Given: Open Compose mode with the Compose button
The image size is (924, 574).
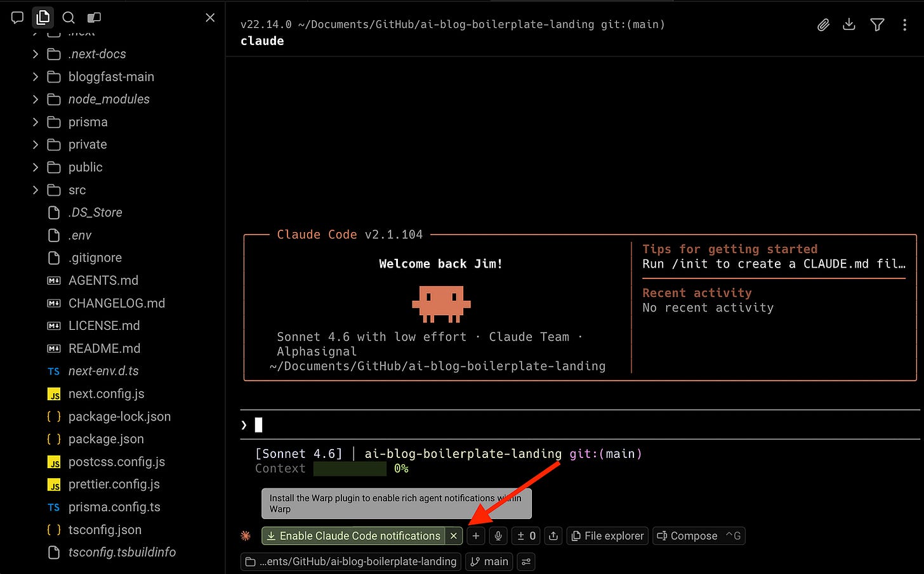Looking at the screenshot, I should click(692, 536).
